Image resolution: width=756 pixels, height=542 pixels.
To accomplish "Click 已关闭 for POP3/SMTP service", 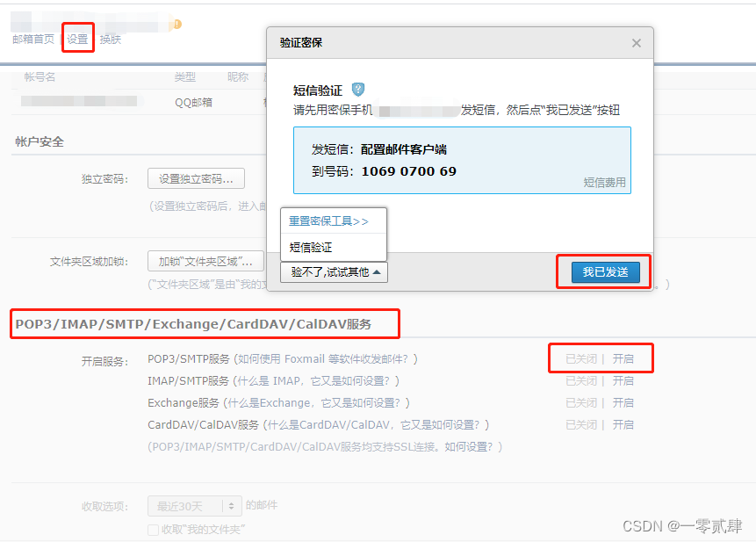I will [581, 358].
